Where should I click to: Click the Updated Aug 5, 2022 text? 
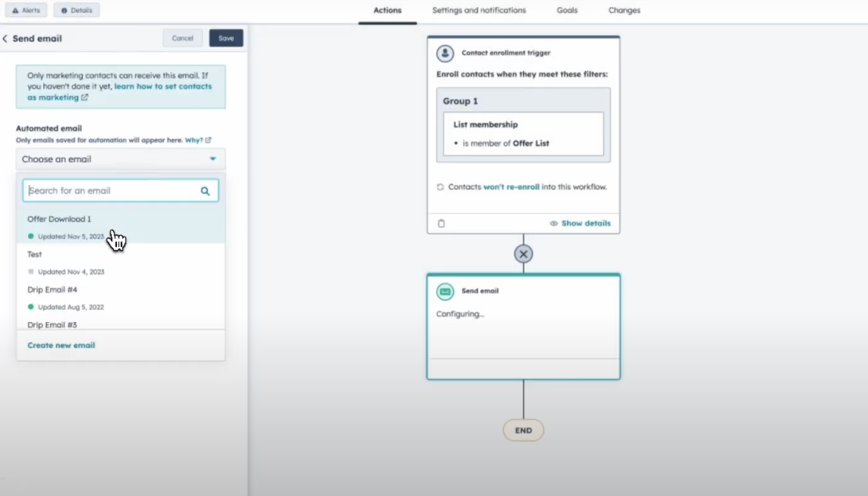coord(71,307)
